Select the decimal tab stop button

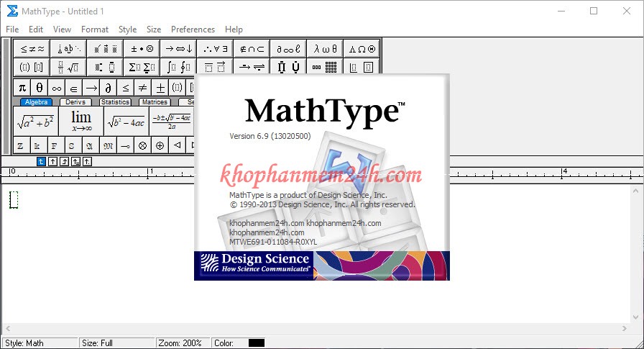click(87, 161)
